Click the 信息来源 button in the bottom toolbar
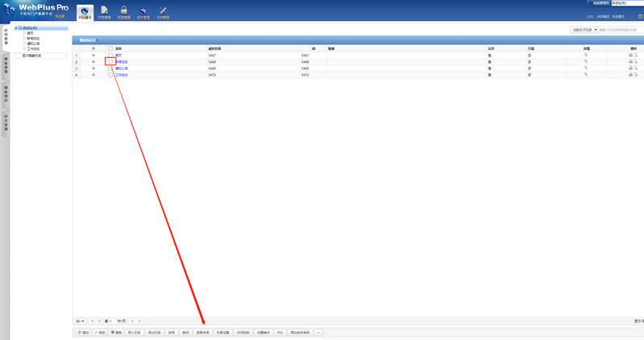 coord(202,332)
